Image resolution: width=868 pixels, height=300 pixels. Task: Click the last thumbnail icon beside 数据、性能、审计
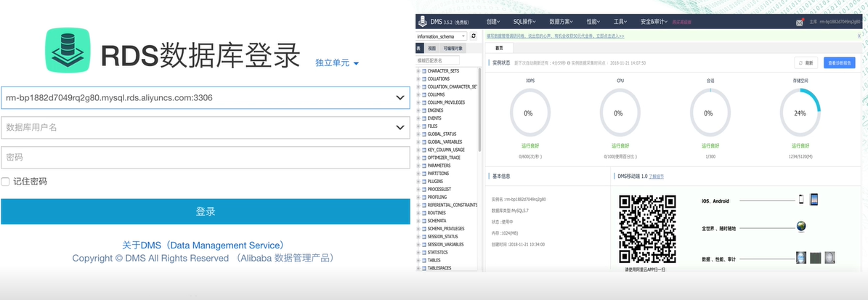[830, 257]
